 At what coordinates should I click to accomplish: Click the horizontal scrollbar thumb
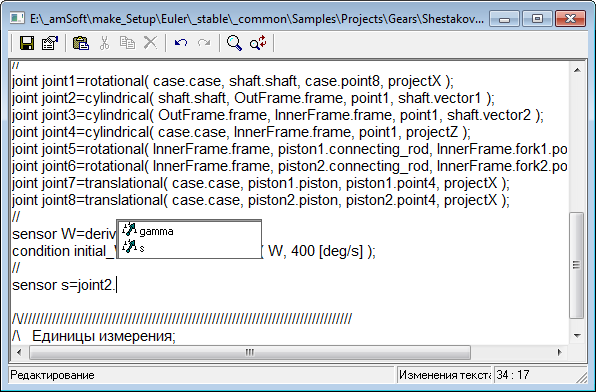pos(250,352)
